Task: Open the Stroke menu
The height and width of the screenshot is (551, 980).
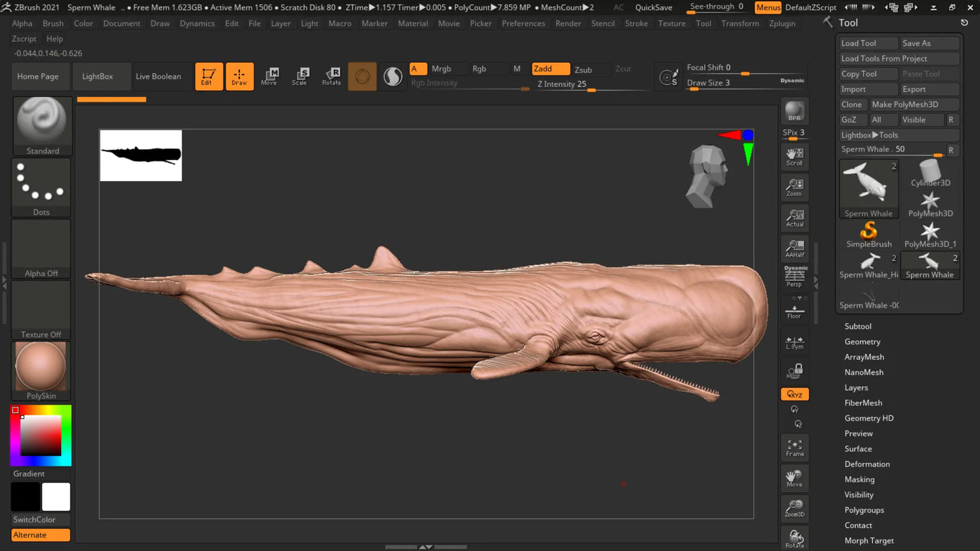Action: (x=636, y=23)
